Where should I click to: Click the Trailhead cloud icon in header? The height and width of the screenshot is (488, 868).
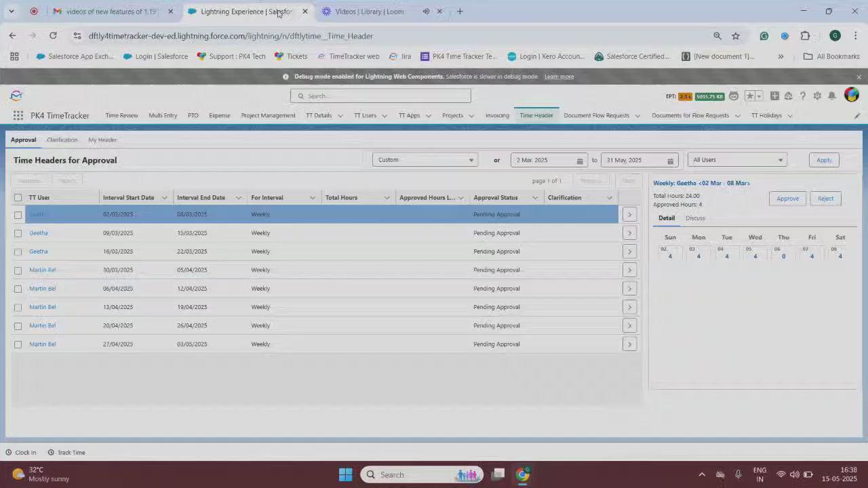[789, 96]
